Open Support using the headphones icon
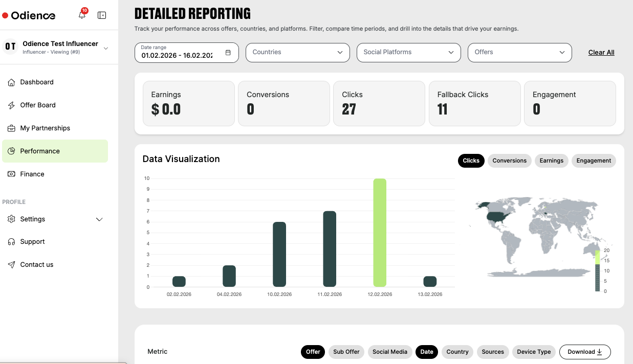The width and height of the screenshot is (633, 364). (11, 241)
